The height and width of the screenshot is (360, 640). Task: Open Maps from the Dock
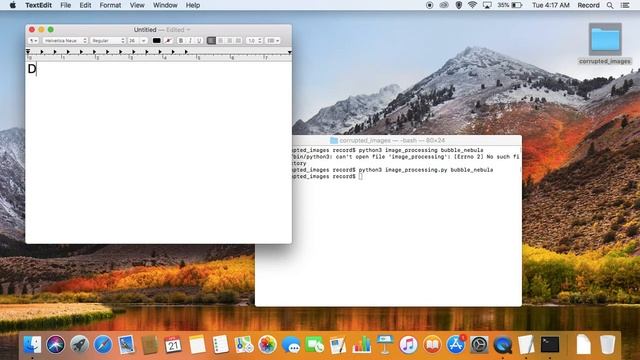point(244,345)
